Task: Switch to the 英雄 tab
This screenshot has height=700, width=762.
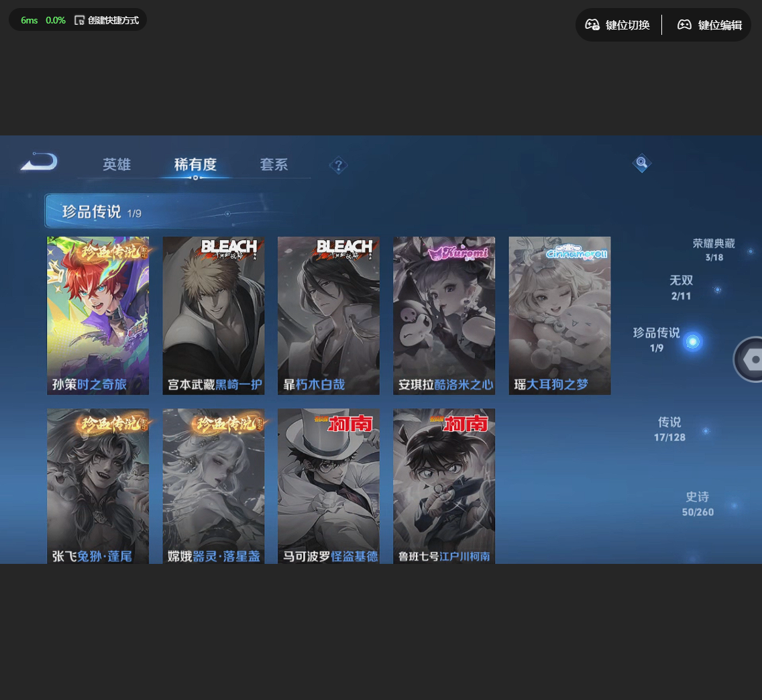Action: pos(117,164)
